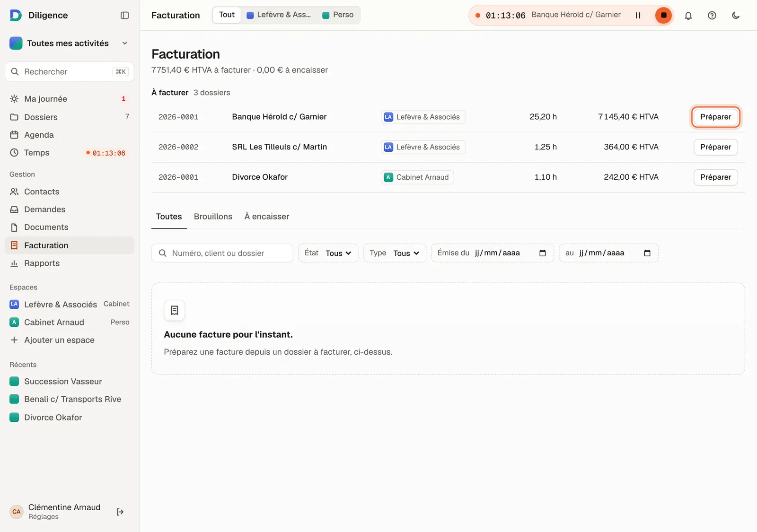Click sidebar timer value next to Temps
757x532 pixels.
coord(106,153)
